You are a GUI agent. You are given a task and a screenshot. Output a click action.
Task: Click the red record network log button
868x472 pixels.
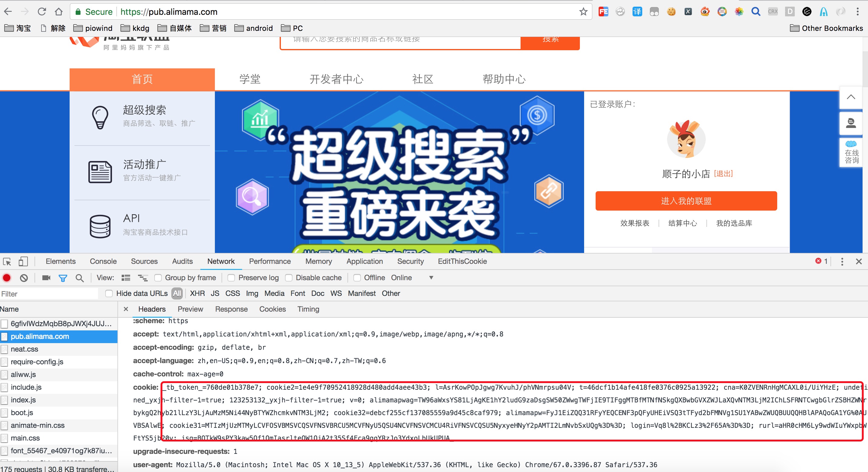point(7,278)
